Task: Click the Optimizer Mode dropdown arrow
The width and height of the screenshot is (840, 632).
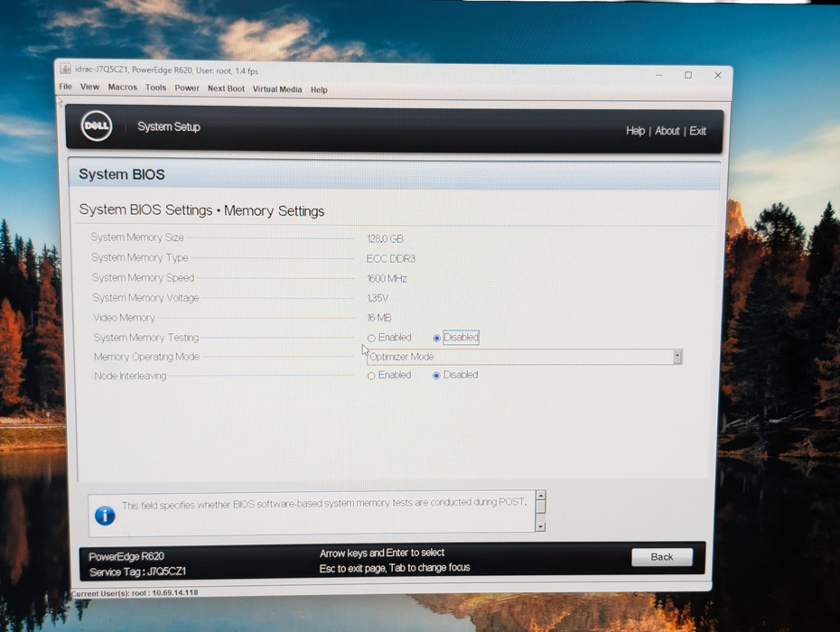Action: tap(677, 357)
